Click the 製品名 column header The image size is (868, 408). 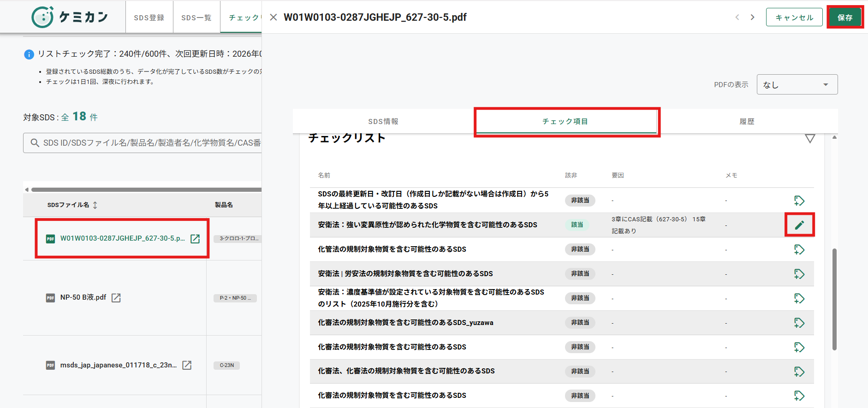click(x=224, y=205)
